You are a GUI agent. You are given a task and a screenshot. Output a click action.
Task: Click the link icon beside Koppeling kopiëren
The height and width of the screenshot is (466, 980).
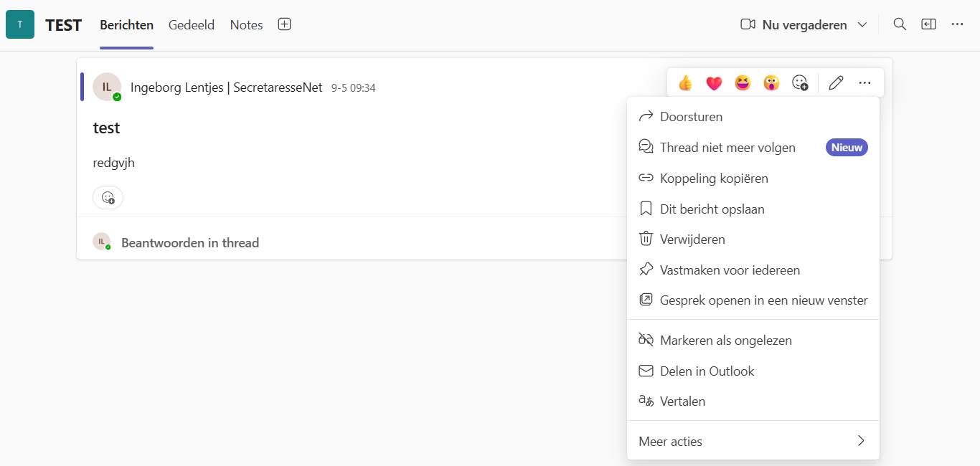point(646,178)
